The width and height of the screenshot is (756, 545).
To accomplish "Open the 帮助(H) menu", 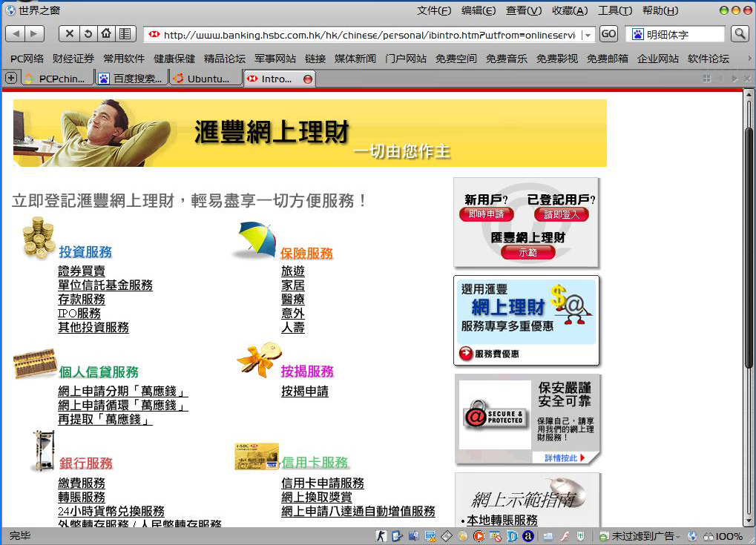I will (x=660, y=10).
